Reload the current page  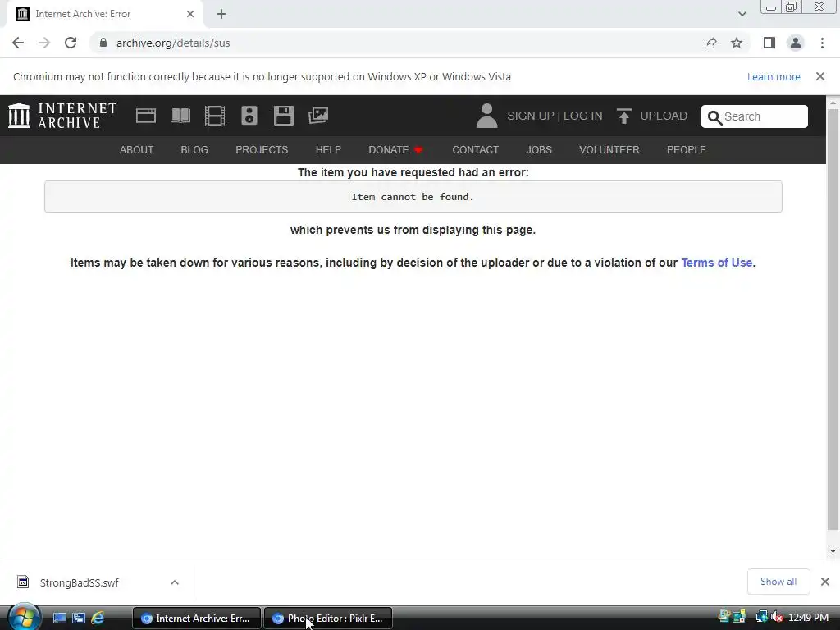71,43
